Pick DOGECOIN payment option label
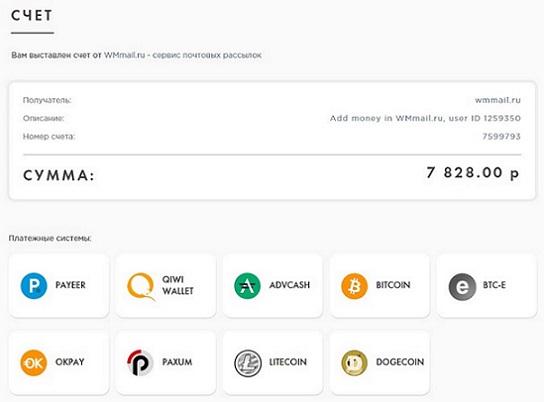This screenshot has width=544, height=402. coord(400,362)
